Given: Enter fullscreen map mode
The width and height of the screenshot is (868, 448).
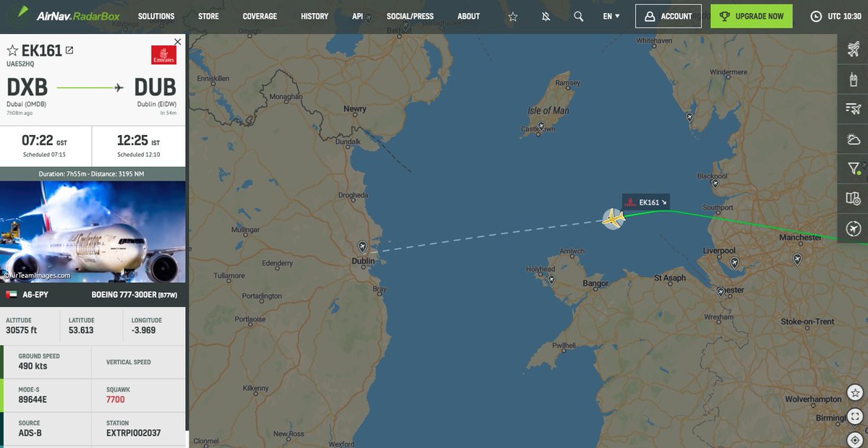Looking at the screenshot, I should click(x=856, y=416).
